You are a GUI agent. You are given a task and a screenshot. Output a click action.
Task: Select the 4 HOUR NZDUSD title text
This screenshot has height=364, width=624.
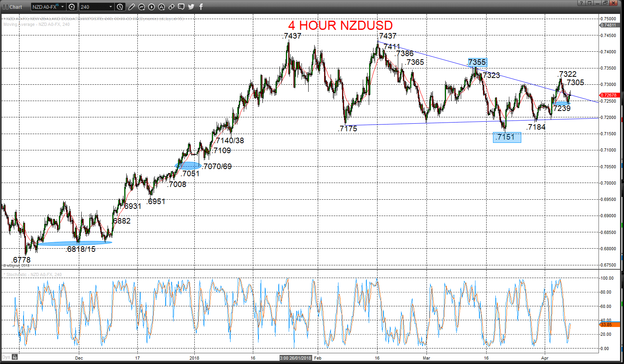tap(340, 25)
